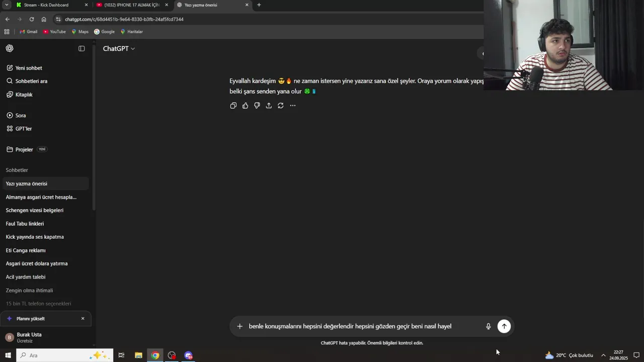Go to browser home page
The image size is (644, 362).
[x=44, y=19]
